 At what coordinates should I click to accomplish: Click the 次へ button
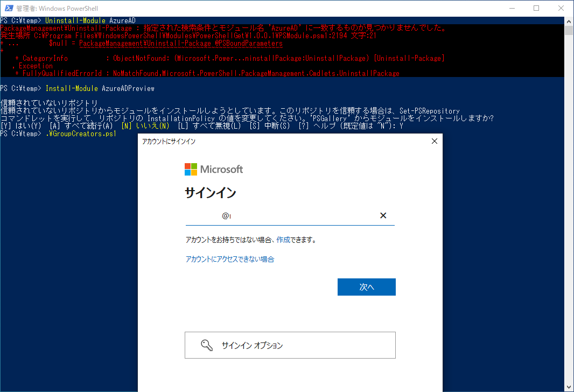click(367, 287)
